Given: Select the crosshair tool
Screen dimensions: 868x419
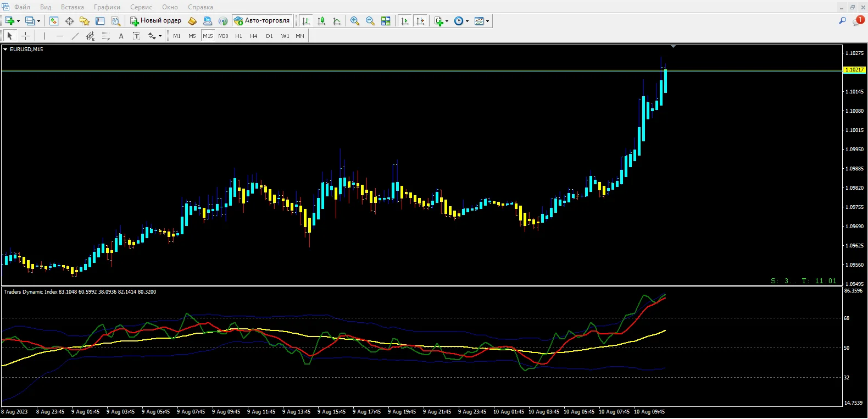Looking at the screenshot, I should tap(25, 36).
